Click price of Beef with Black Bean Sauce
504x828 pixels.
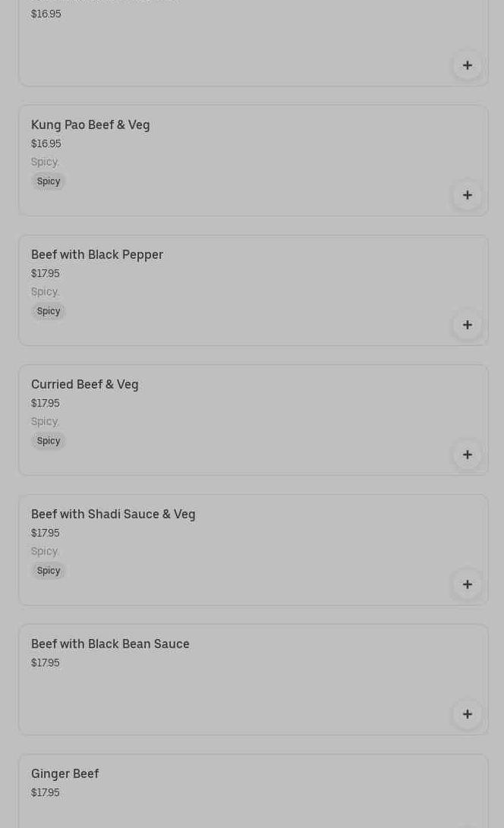click(46, 663)
